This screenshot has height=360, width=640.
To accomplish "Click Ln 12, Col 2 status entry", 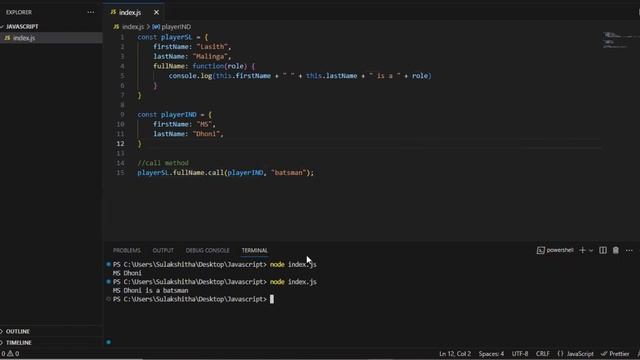I will (455, 354).
